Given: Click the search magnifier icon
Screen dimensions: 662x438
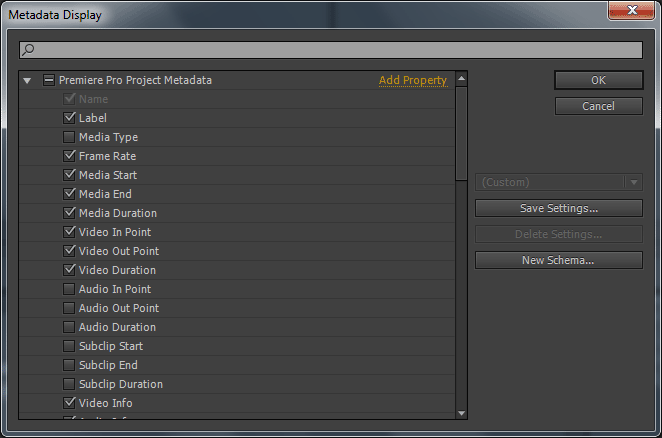Looking at the screenshot, I should tap(28, 49).
